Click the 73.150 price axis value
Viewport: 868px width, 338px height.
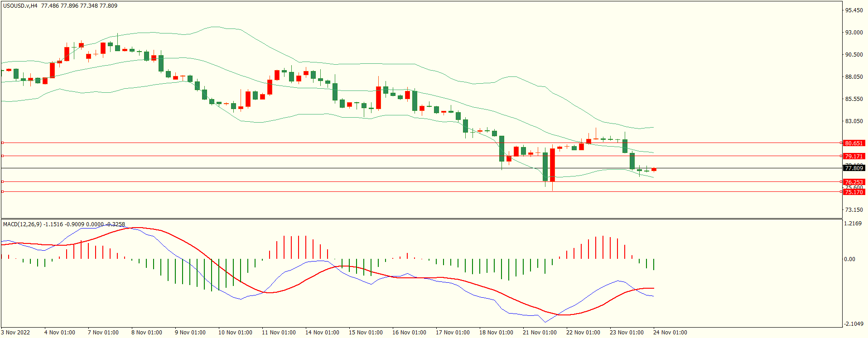pyautogui.click(x=854, y=210)
